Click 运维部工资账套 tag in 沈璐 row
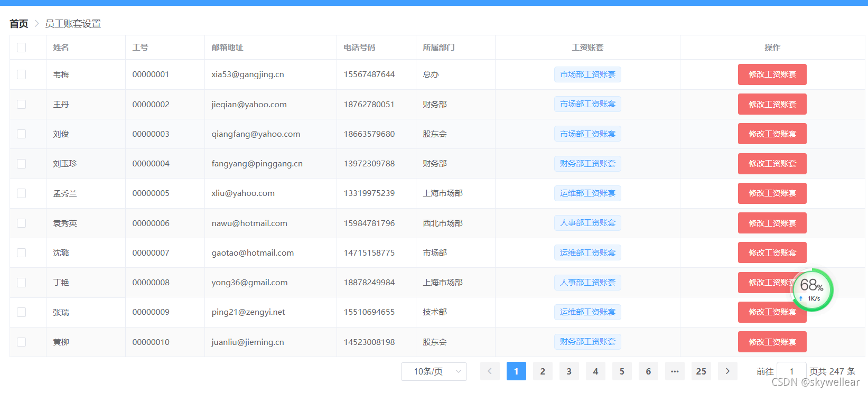 [587, 252]
